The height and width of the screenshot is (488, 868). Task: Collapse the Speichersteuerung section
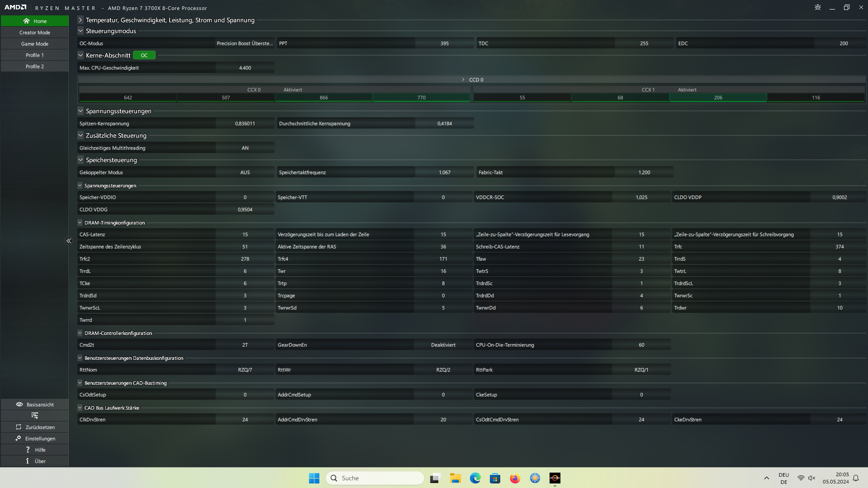(x=81, y=160)
